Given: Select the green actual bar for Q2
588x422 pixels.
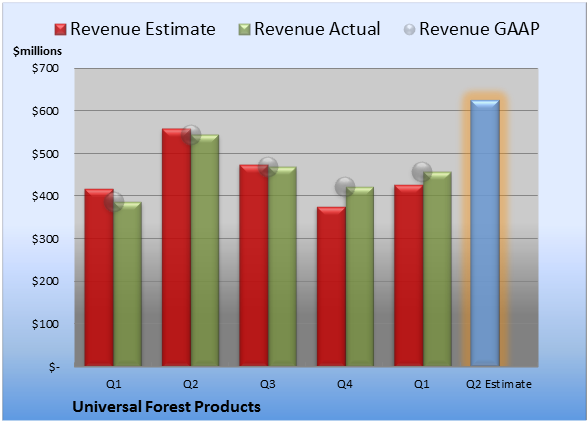Looking at the screenshot, I should click(x=205, y=250).
